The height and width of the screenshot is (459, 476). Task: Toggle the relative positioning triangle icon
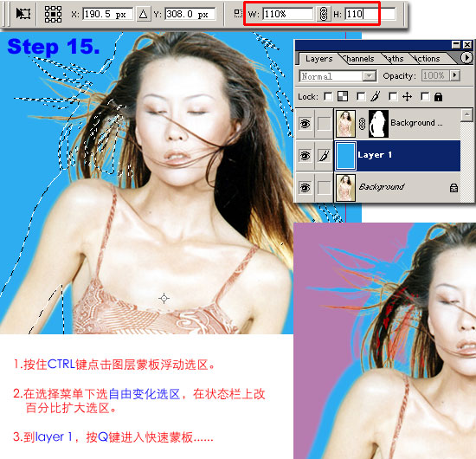[x=144, y=14]
